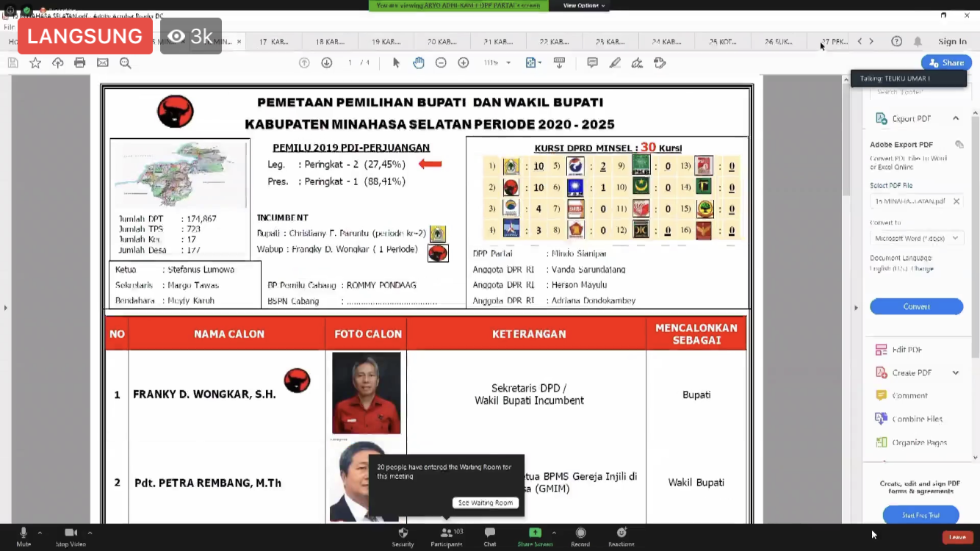Click the print icon in Acrobat toolbar
Viewport: 980px width, 551px height.
click(x=80, y=63)
